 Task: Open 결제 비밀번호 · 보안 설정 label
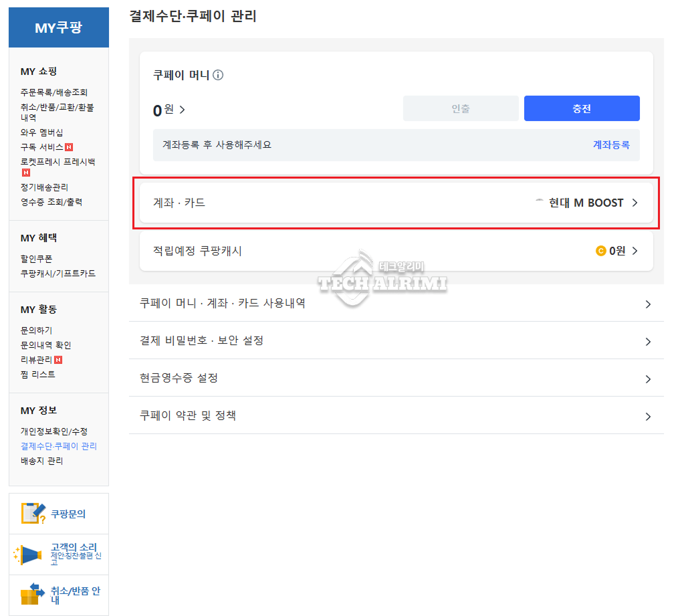coord(202,340)
